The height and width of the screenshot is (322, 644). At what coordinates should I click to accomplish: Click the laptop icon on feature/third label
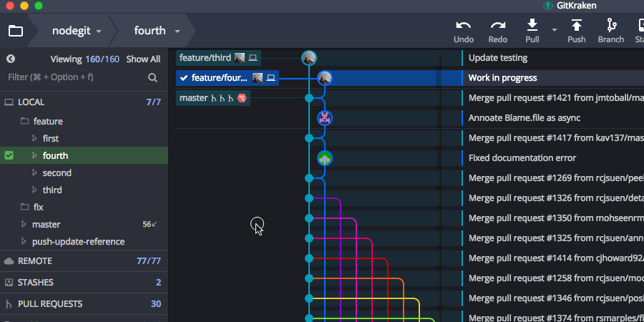[253, 57]
